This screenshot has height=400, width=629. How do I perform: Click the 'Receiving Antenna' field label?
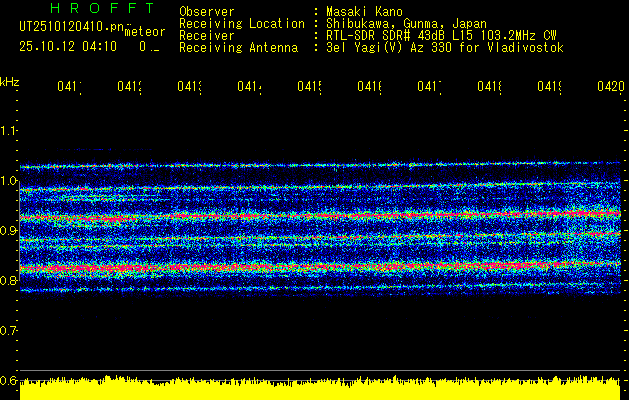click(238, 47)
